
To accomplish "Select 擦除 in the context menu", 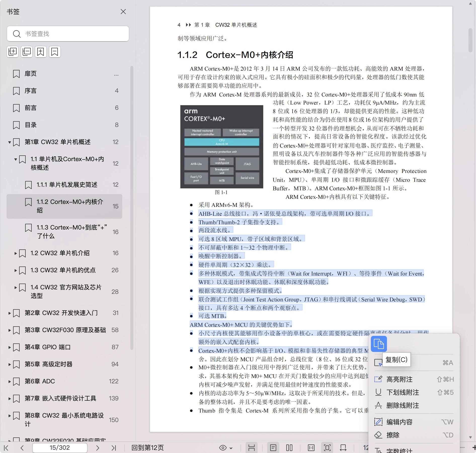I will [393, 435].
